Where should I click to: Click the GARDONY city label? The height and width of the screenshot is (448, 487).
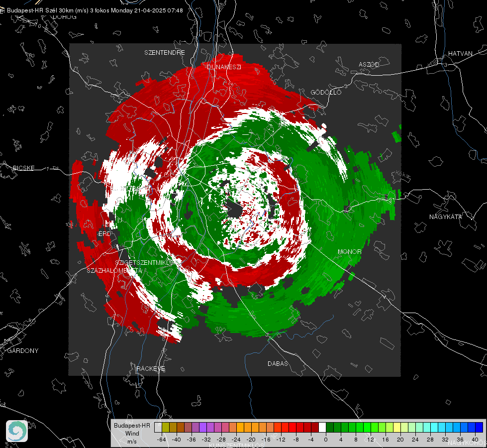click(x=23, y=351)
